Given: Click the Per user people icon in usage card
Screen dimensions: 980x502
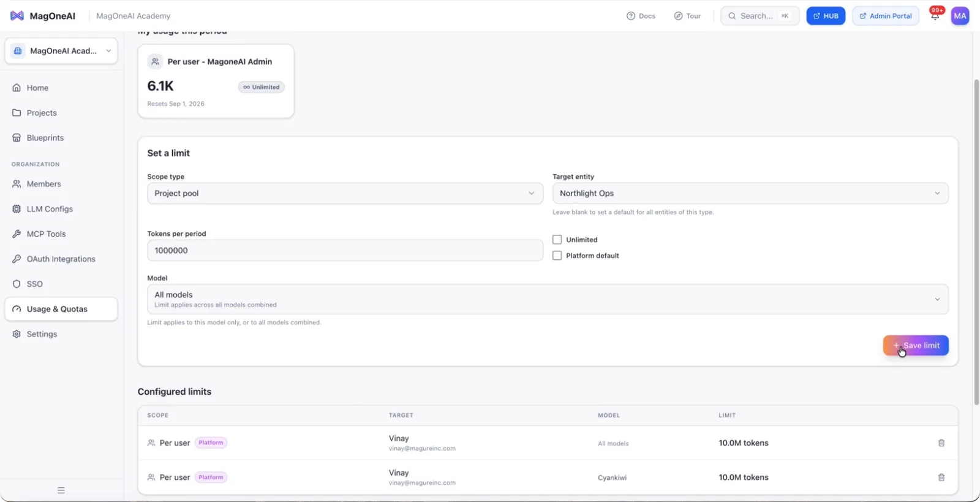Looking at the screenshot, I should click(156, 62).
